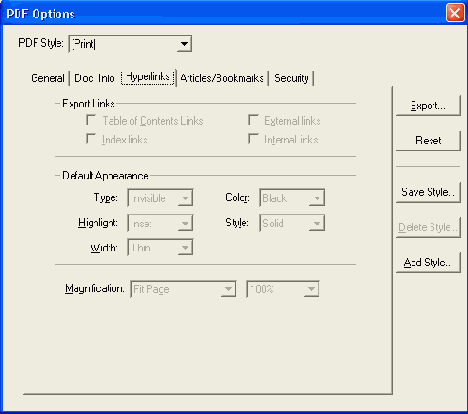The image size is (468, 414).
Task: Click the Add Style button
Action: (x=428, y=263)
